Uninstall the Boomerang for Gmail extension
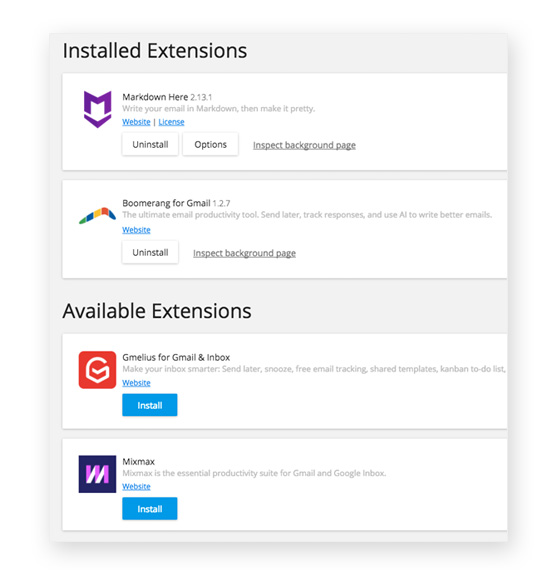This screenshot has width=560, height=584. (150, 253)
